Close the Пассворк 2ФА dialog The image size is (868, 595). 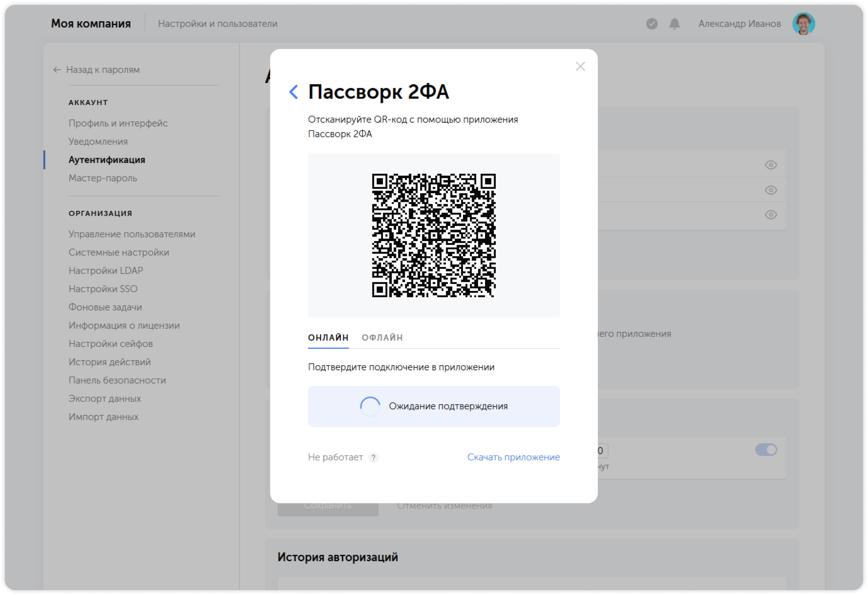pyautogui.click(x=580, y=66)
